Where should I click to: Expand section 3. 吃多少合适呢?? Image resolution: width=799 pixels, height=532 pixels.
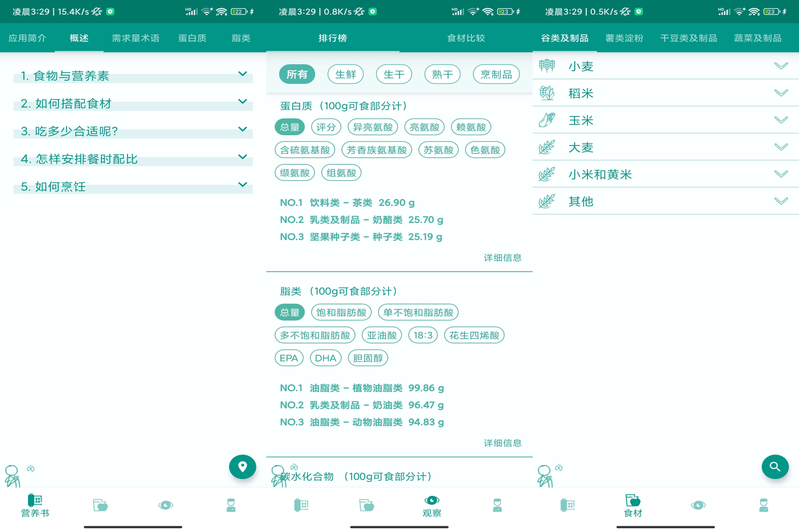133,131
